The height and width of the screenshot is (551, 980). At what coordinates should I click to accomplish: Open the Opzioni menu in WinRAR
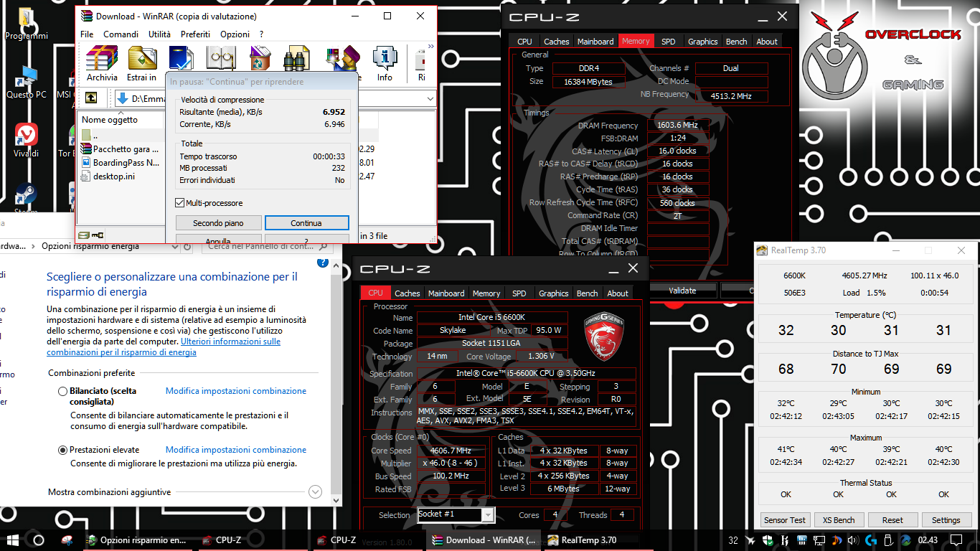point(235,34)
